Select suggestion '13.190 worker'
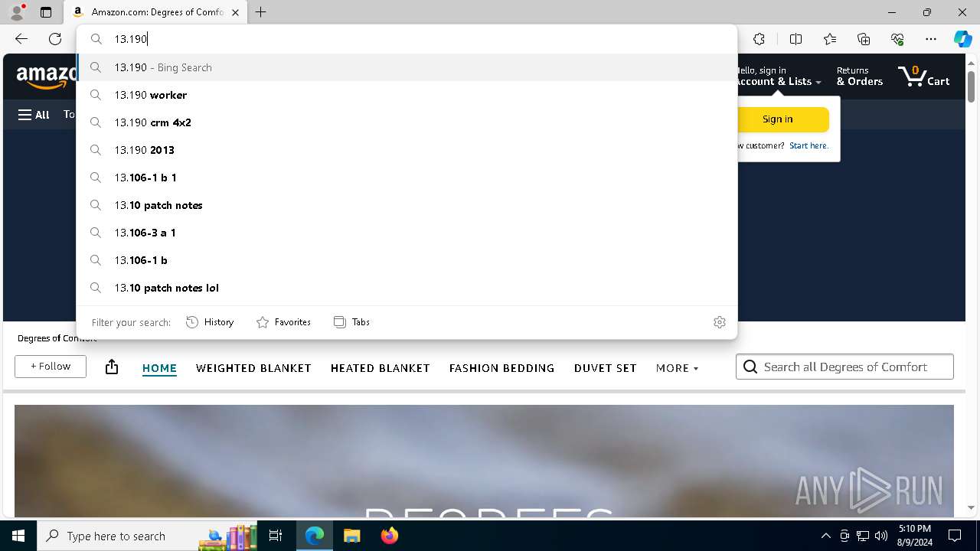The image size is (980, 551). click(x=407, y=95)
